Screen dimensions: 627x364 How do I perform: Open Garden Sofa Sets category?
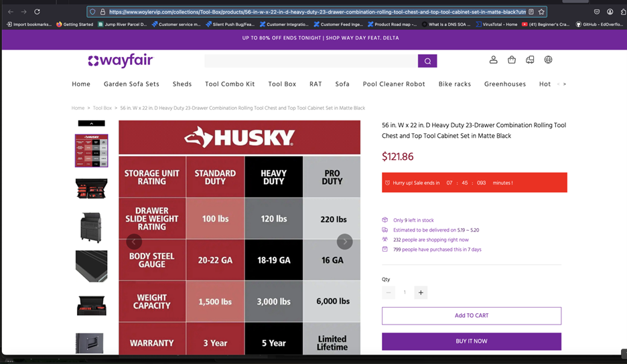click(x=131, y=84)
